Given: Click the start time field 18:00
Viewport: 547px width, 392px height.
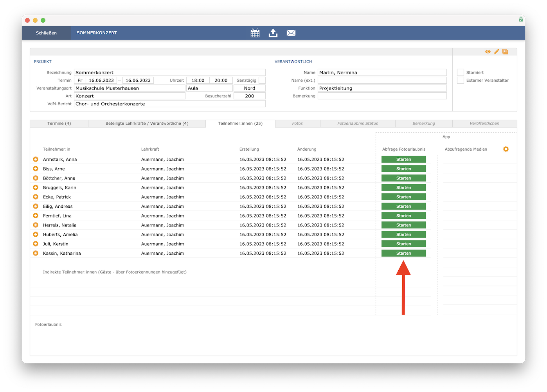Looking at the screenshot, I should [198, 80].
